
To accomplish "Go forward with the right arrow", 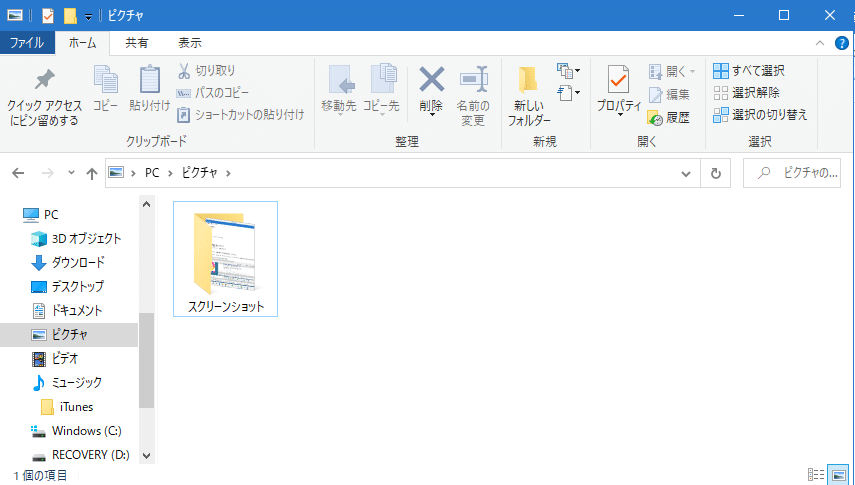I will 48,173.
